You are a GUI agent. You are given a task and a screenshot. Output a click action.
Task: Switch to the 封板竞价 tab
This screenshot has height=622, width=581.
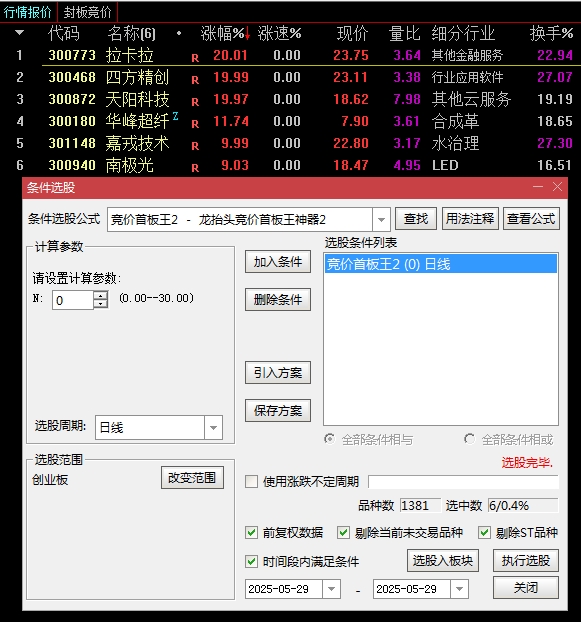tap(87, 12)
